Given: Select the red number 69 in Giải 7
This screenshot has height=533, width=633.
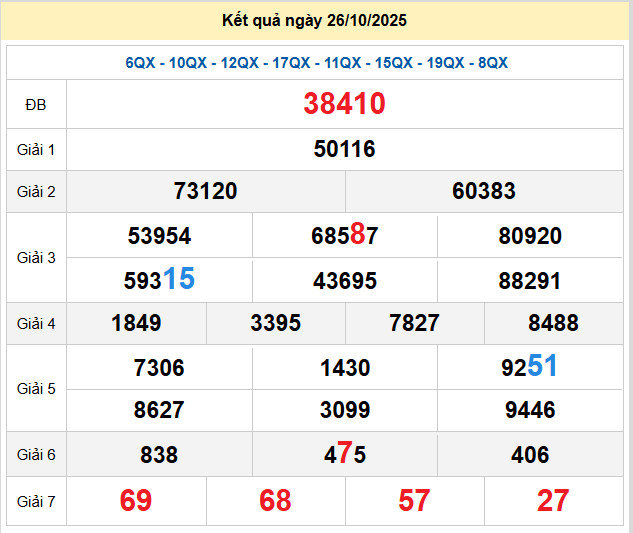Looking at the screenshot, I should pyautogui.click(x=136, y=500).
